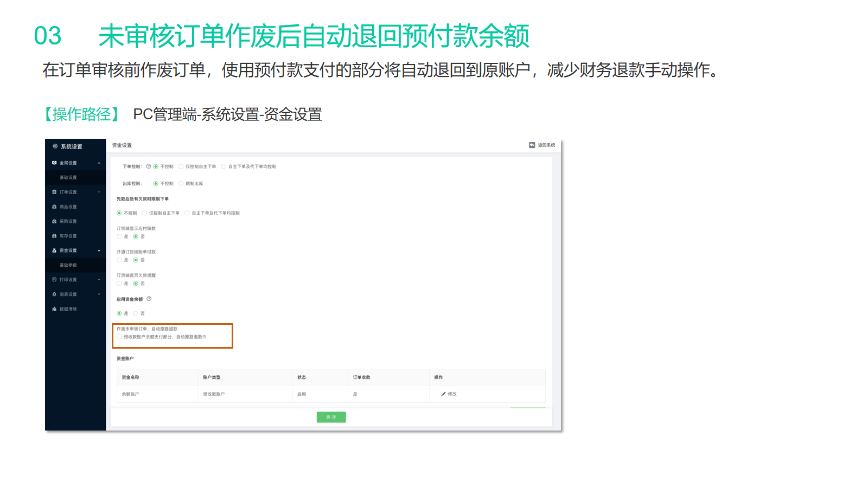Click the 资金设置 page title

pyautogui.click(x=122, y=145)
